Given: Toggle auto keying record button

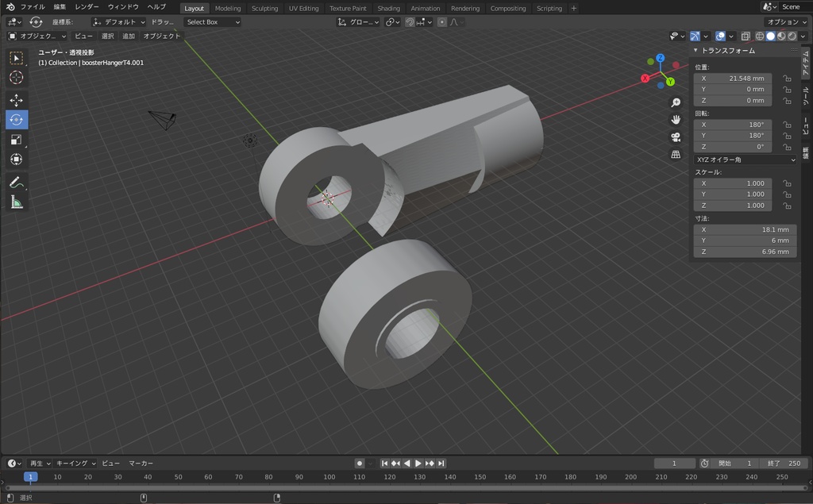Looking at the screenshot, I should [360, 463].
